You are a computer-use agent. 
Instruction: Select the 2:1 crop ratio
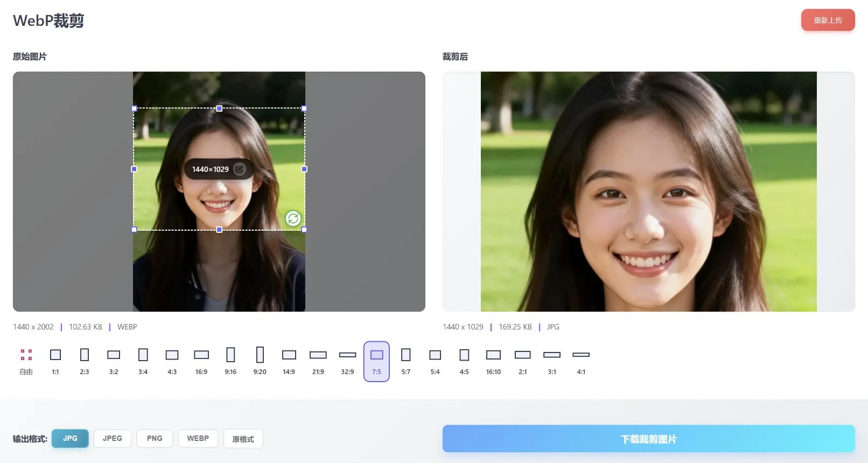[523, 361]
